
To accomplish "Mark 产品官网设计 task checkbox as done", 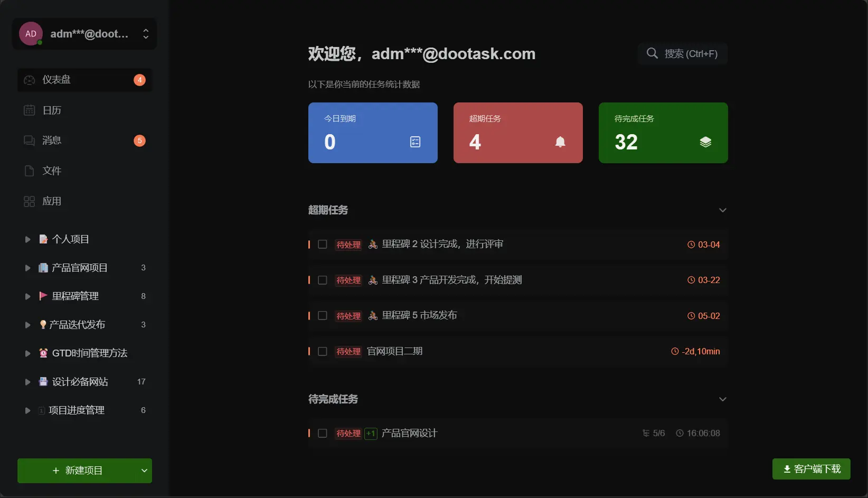I will [323, 434].
